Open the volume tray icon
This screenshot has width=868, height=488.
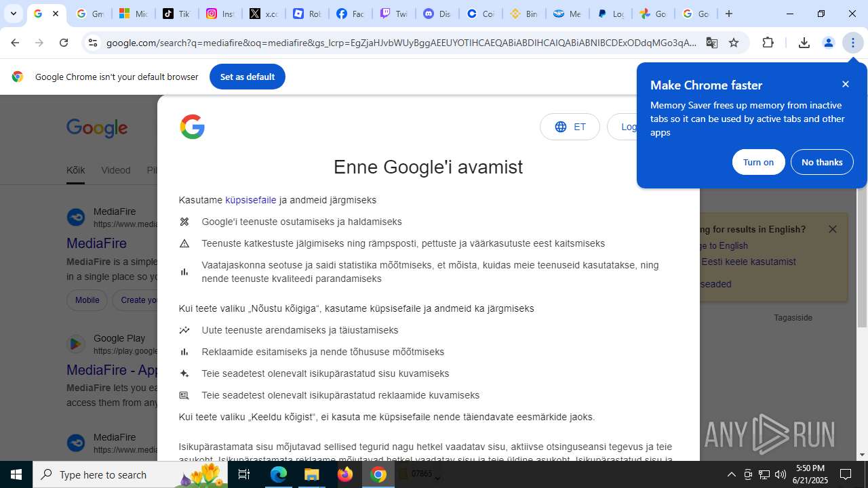[780, 474]
